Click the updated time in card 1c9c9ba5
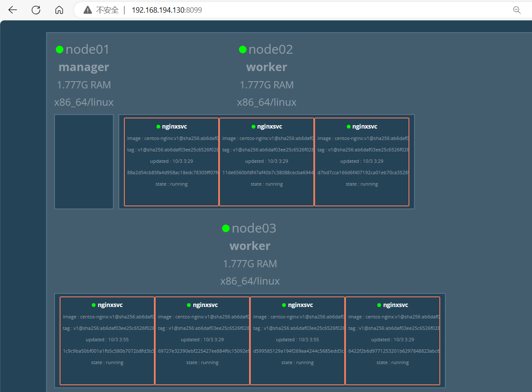The image size is (532, 392). pos(107,340)
